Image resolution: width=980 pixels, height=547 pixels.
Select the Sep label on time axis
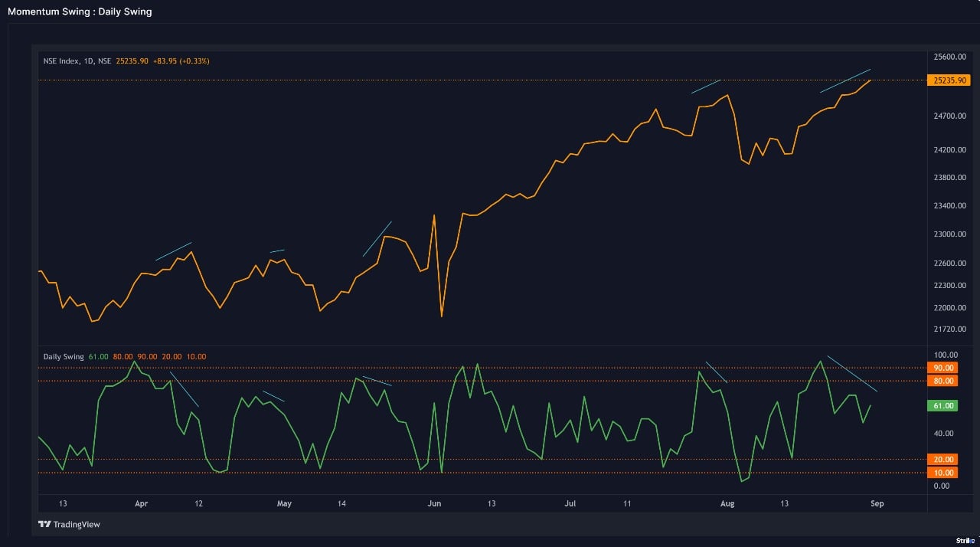(877, 503)
